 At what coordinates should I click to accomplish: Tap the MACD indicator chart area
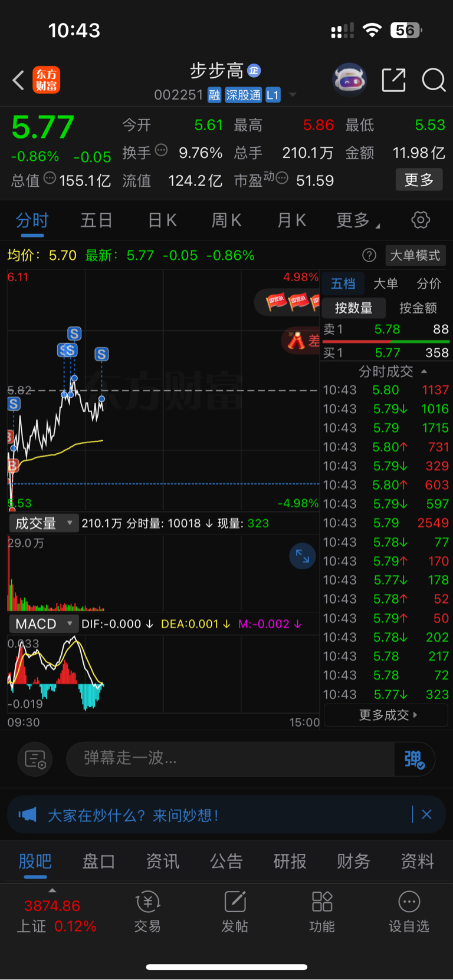[163, 673]
